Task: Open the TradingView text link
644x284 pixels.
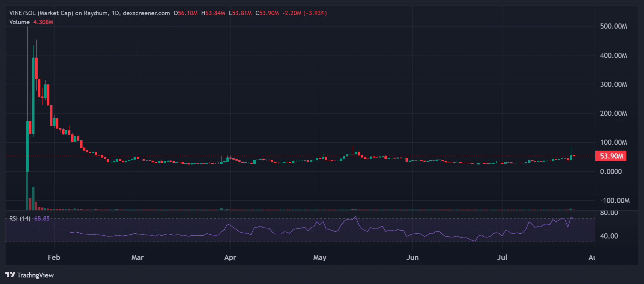Action: tap(35, 275)
